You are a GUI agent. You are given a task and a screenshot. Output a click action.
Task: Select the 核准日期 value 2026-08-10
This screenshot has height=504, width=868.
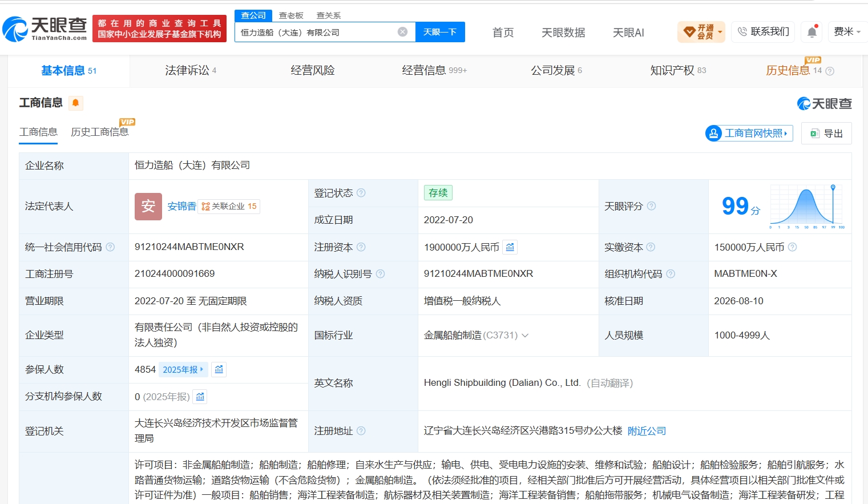pyautogui.click(x=738, y=301)
